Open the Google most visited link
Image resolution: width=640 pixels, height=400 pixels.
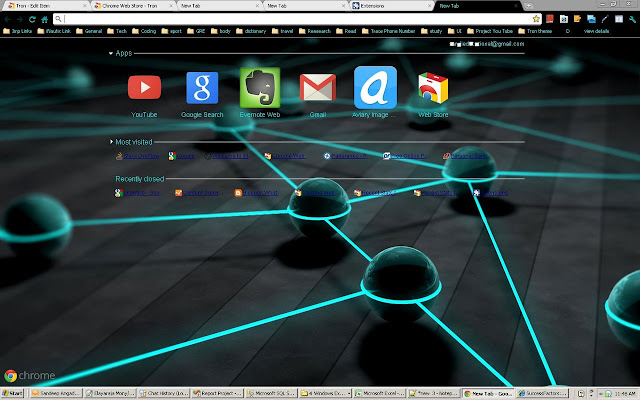pos(182,156)
